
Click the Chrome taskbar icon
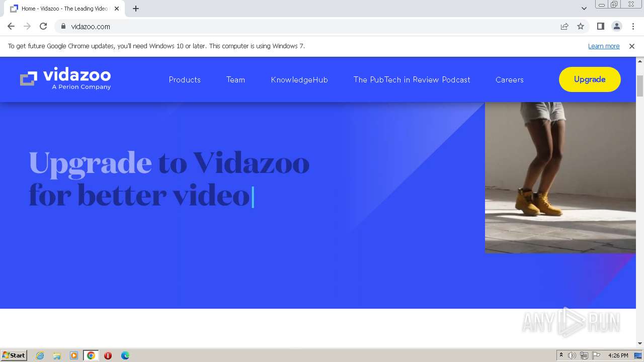(x=91, y=355)
